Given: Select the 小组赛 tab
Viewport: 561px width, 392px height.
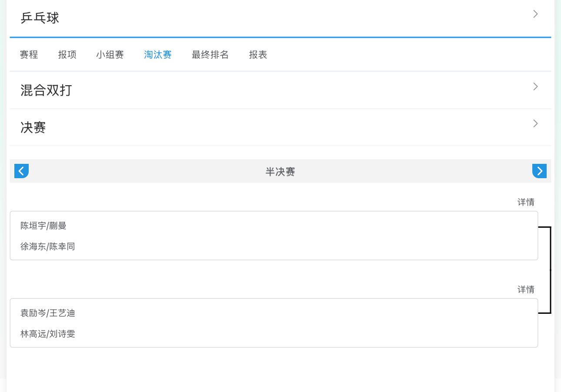Looking at the screenshot, I should pyautogui.click(x=110, y=54).
